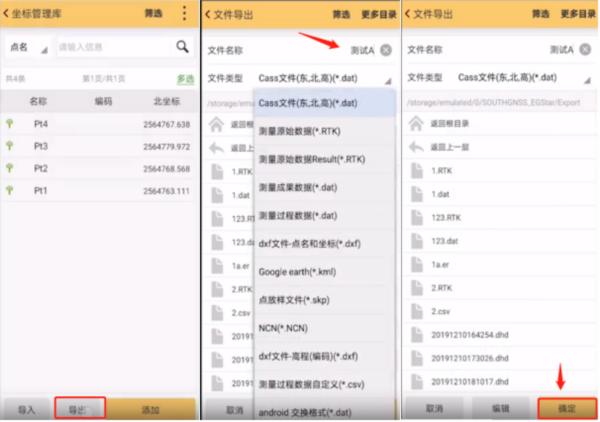Choose dxf文件-点名和坐标(*.dxf) from the list
This screenshot has width=600, height=422.
coord(324,243)
